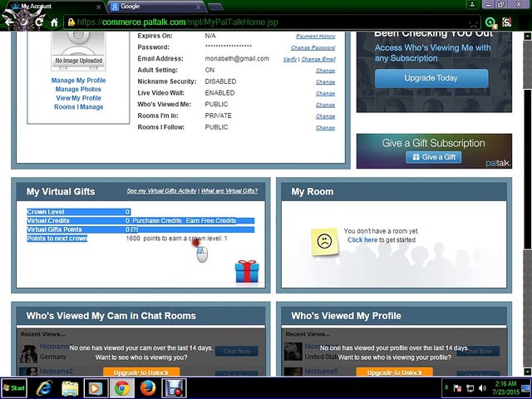This screenshot has height=399, width=532.
Task: Open View My Profile link
Action: click(78, 98)
